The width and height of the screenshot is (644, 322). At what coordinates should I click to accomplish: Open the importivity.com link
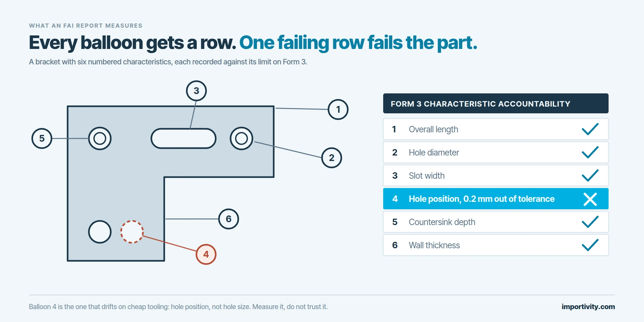[x=588, y=307]
